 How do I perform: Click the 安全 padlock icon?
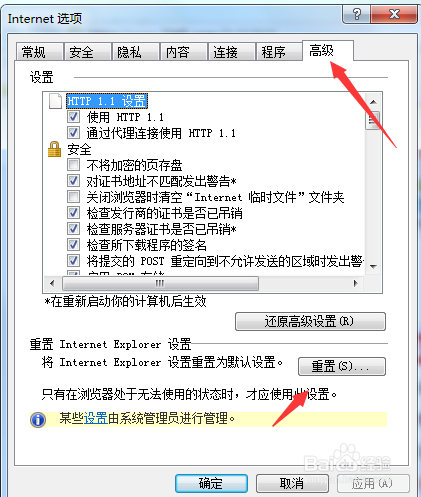coord(55,149)
